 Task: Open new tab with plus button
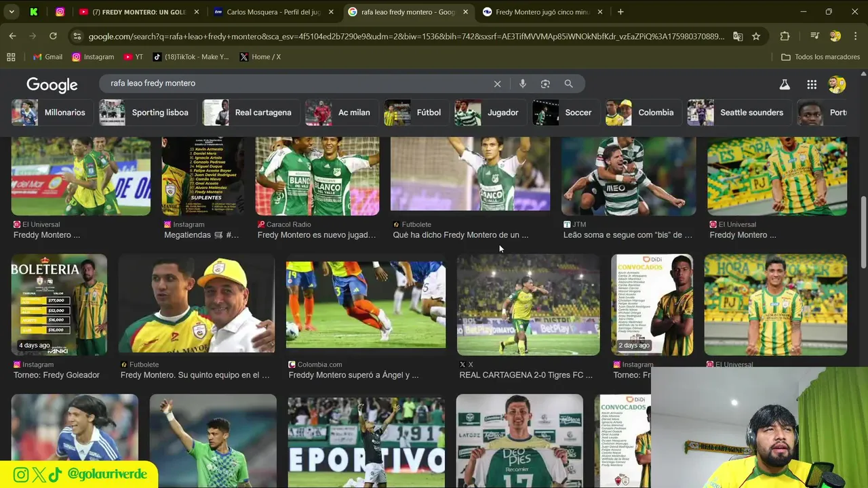pos(620,12)
